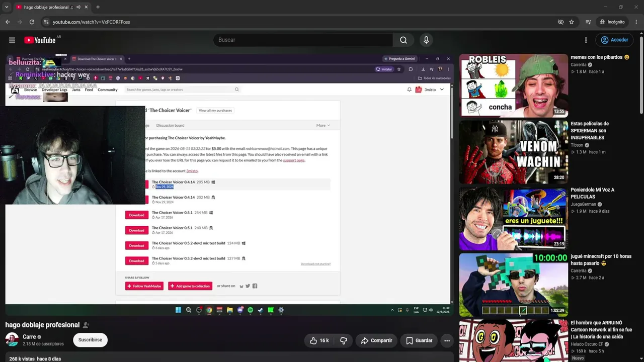644x362 pixels.
Task: Click Download for Choicer Voicer 0.5.1 254 MB
Action: click(x=136, y=215)
